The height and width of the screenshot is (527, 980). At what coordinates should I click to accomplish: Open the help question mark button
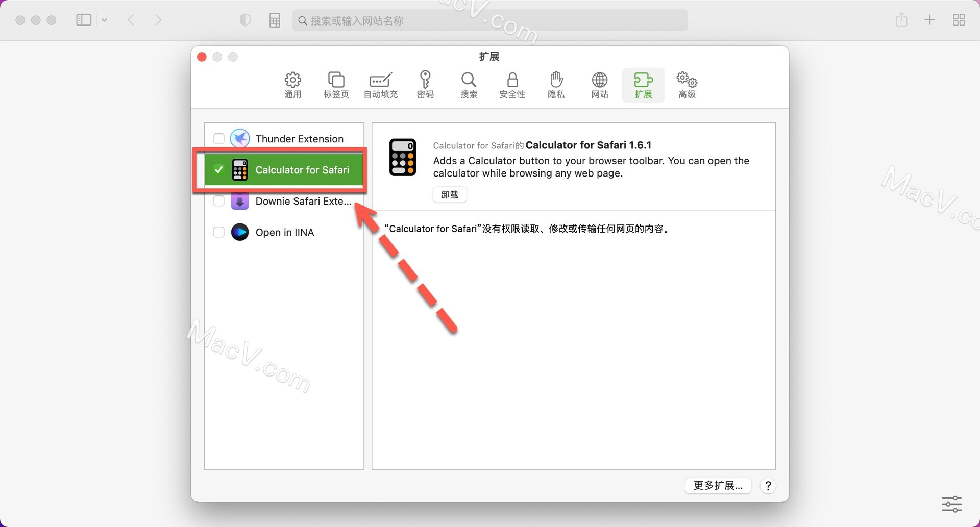[768, 486]
